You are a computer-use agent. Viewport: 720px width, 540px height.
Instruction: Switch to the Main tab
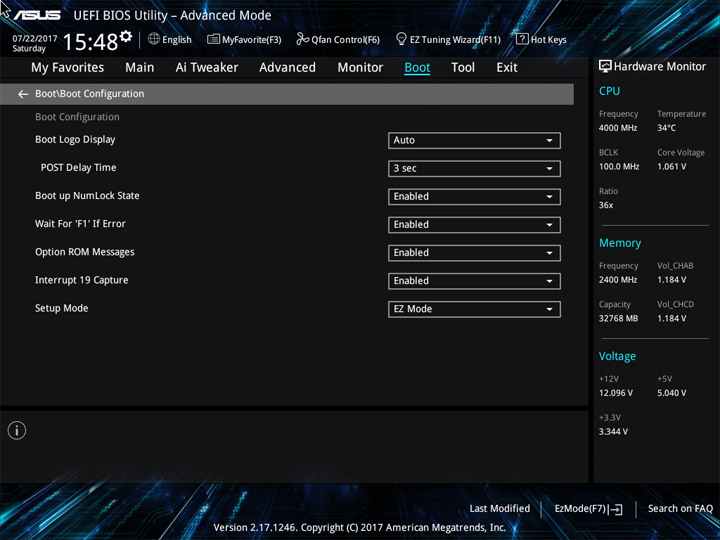[140, 68]
